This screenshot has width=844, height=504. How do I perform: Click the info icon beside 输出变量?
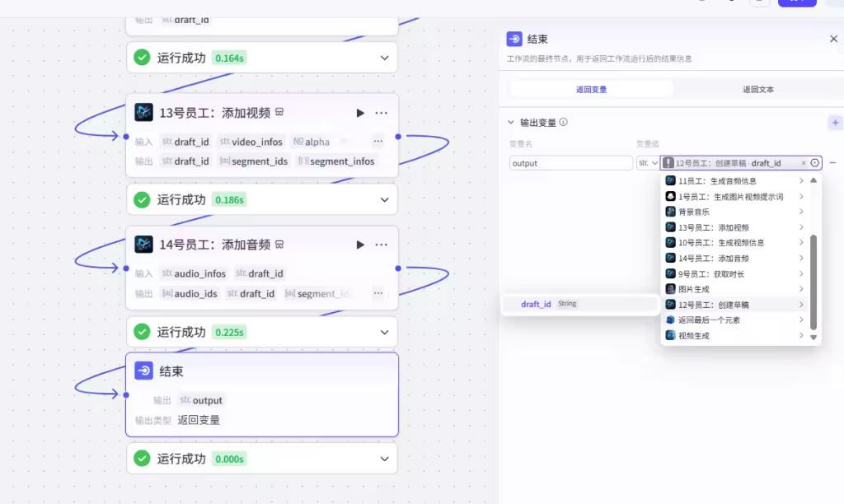tap(564, 123)
